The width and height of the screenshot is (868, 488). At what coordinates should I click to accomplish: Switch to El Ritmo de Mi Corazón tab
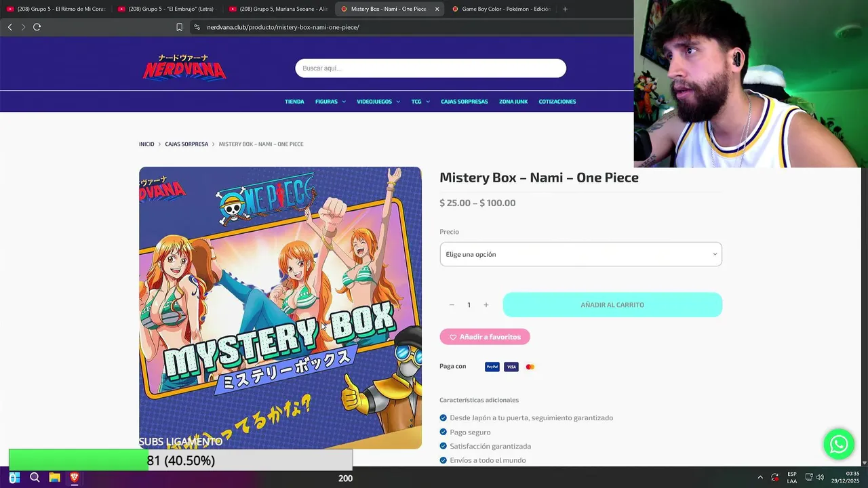pos(56,9)
